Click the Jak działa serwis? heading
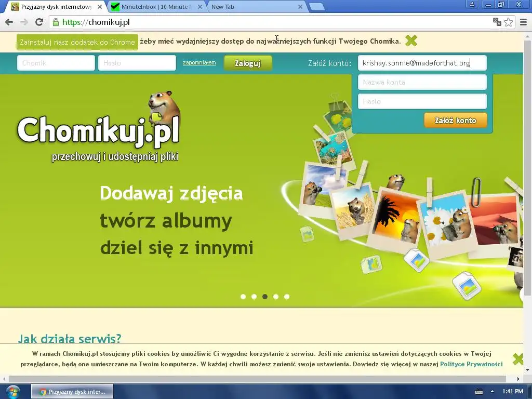This screenshot has height=399, width=532. click(x=70, y=339)
